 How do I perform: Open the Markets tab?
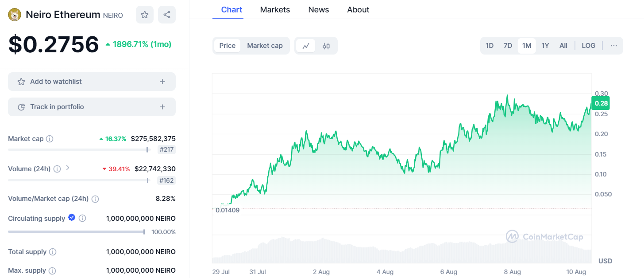coord(275,10)
